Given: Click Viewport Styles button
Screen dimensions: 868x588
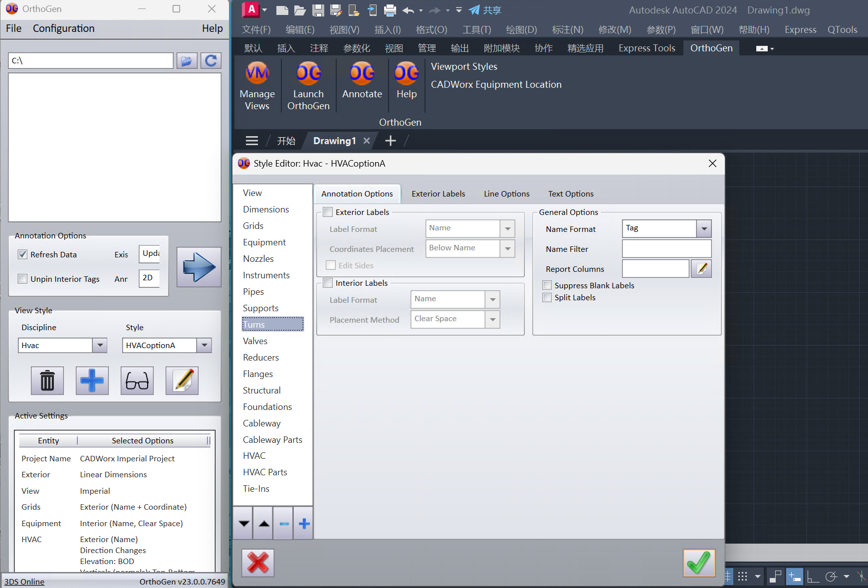Looking at the screenshot, I should [464, 66].
